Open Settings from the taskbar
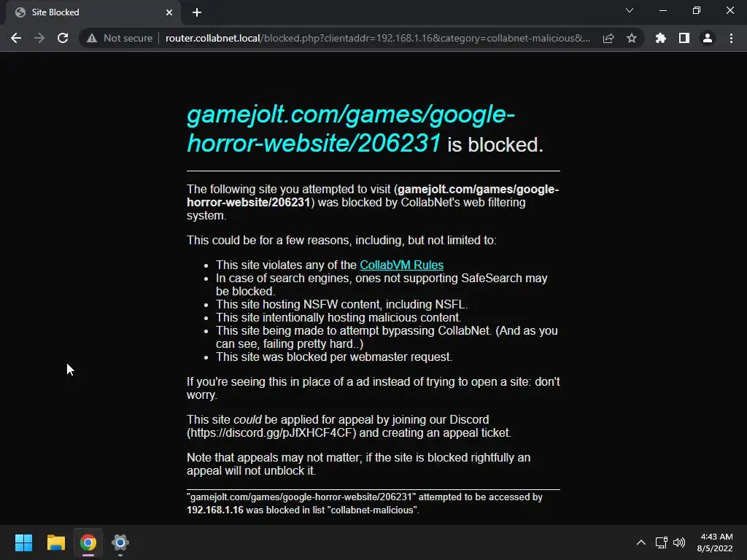 click(120, 542)
